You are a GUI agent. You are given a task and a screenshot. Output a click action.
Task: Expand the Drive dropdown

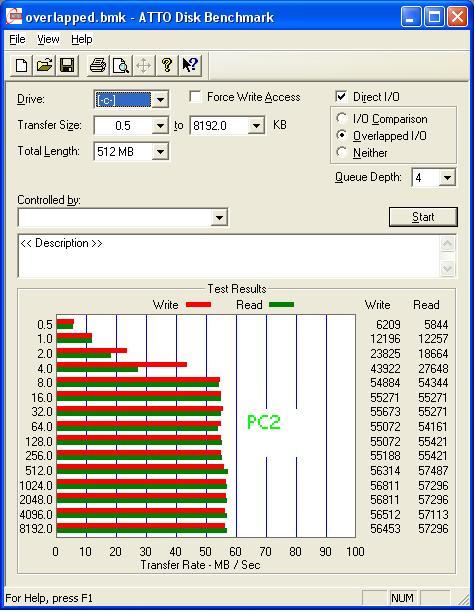coord(160,100)
